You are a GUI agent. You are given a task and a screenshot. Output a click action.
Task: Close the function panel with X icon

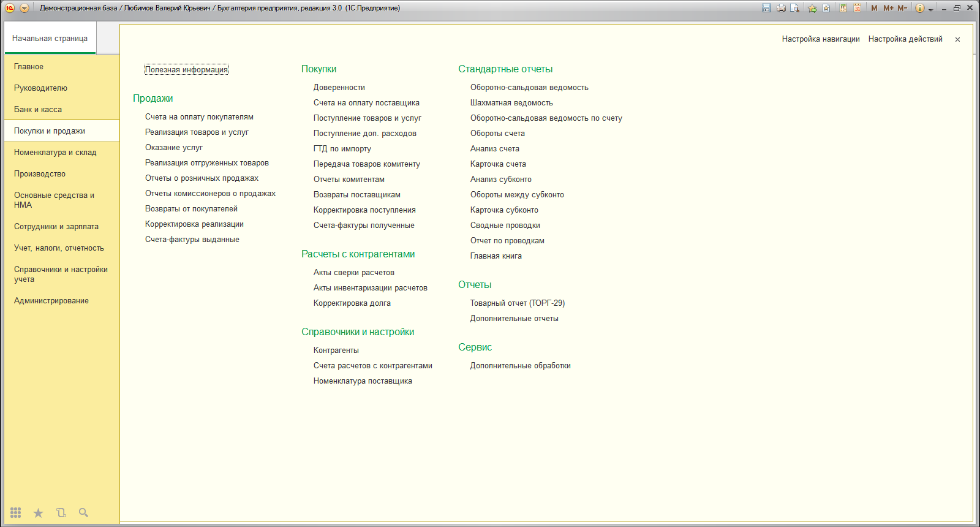pyautogui.click(x=957, y=39)
